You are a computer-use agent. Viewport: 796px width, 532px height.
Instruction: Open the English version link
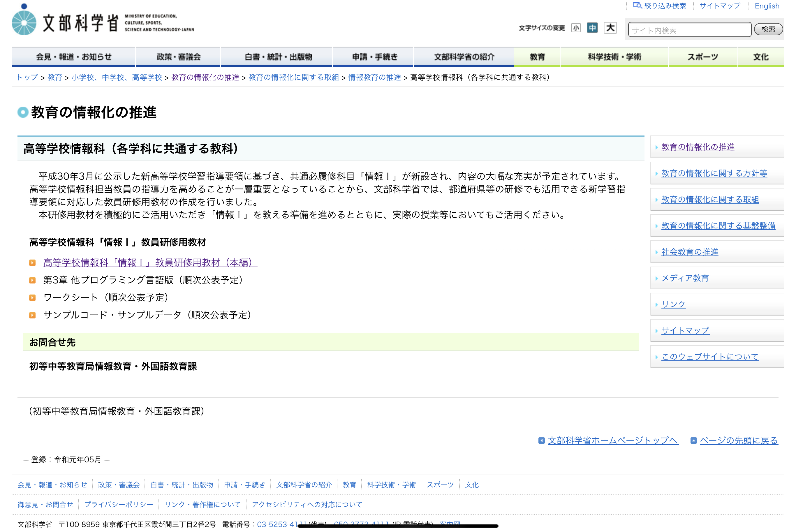click(x=767, y=6)
